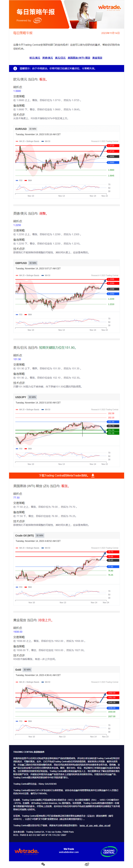Click wetradebroker.com in footer
This screenshot has width=133, height=868.
69,852
